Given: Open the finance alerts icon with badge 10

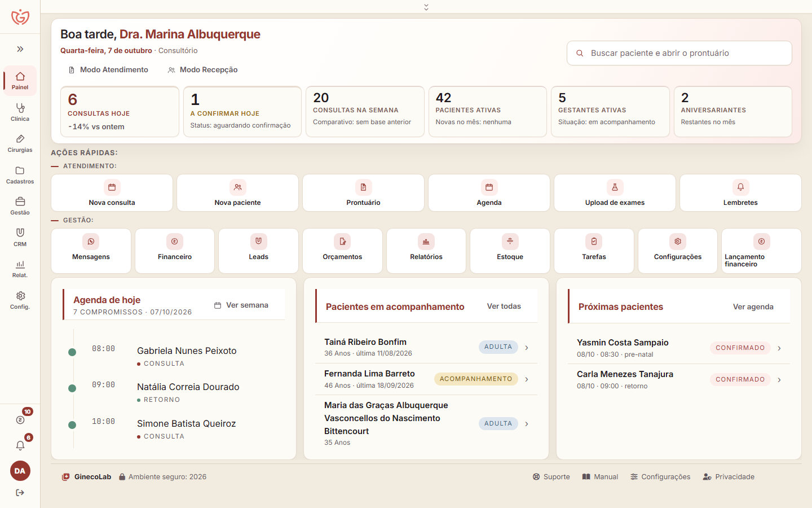Looking at the screenshot, I should [20, 419].
